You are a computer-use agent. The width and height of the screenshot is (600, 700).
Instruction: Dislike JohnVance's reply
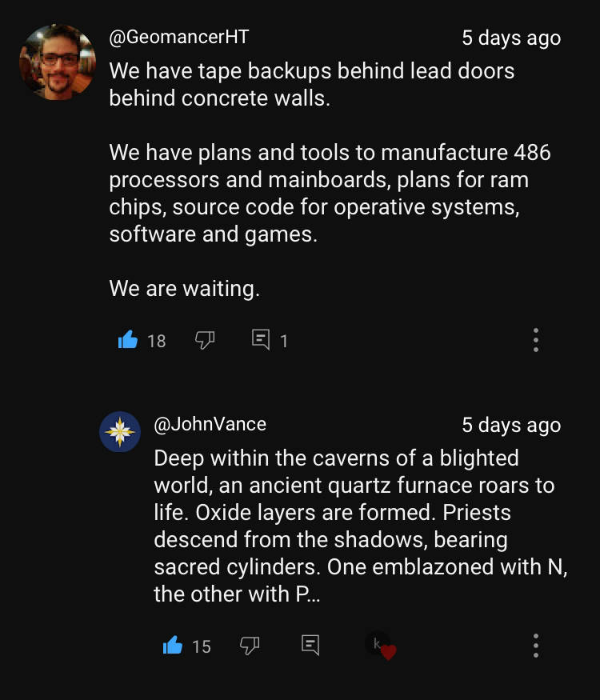250,646
